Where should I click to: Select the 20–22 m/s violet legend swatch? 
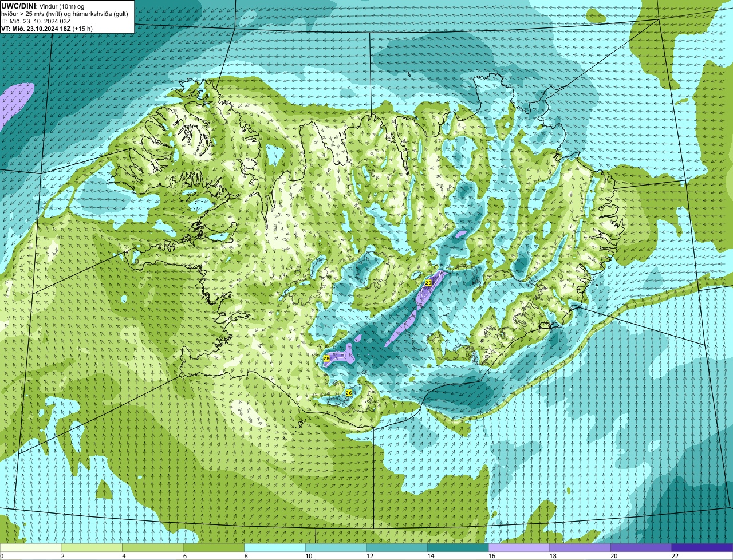[641, 547]
